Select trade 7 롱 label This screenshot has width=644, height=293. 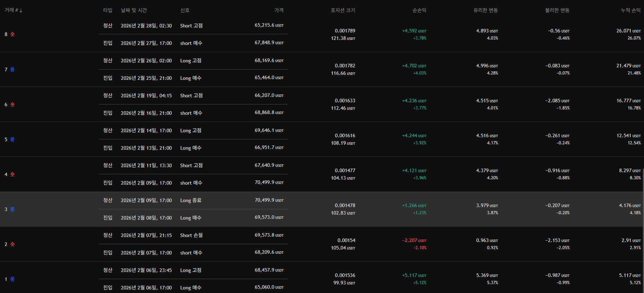(10, 70)
